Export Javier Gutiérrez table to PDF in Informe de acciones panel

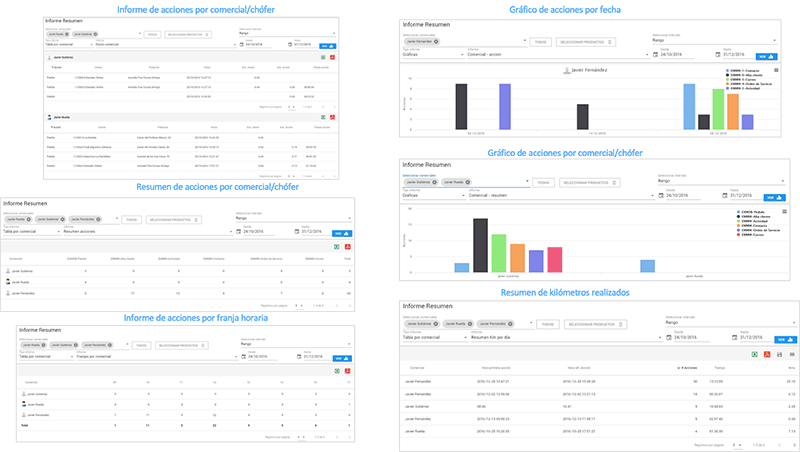(x=332, y=57)
